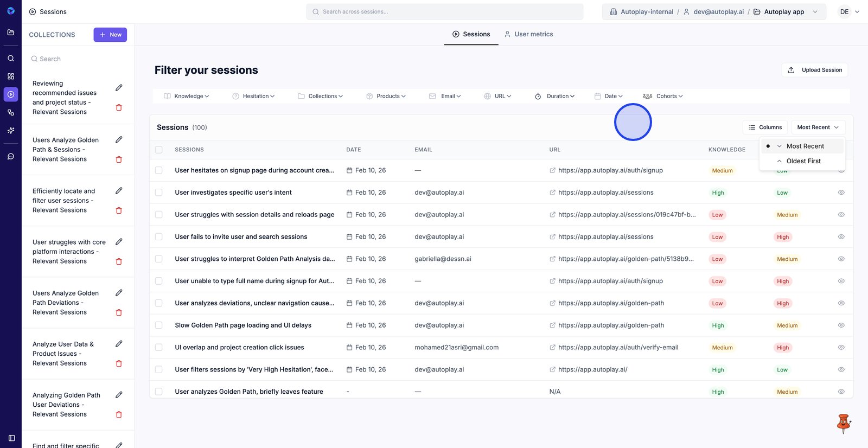Screen dimensions: 868x448
Task: Open the Cohorts filter dropdown
Action: [x=663, y=96]
